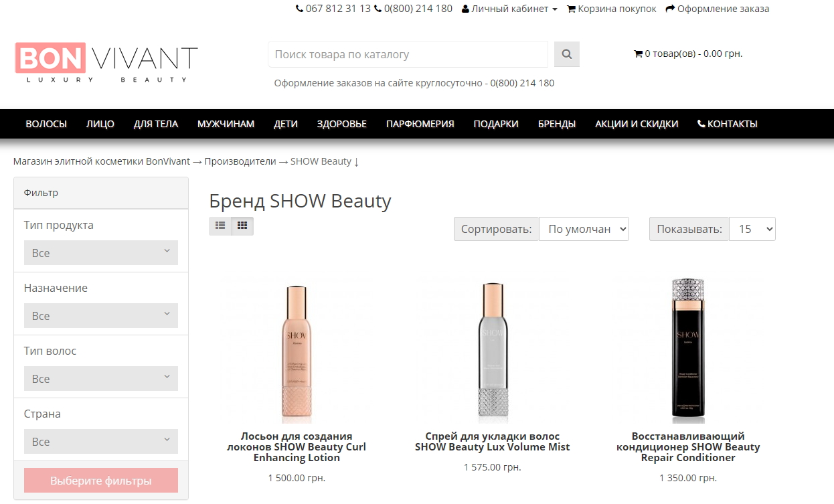Open the Контакты menu item
The height and width of the screenshot is (504, 834).
tap(728, 124)
